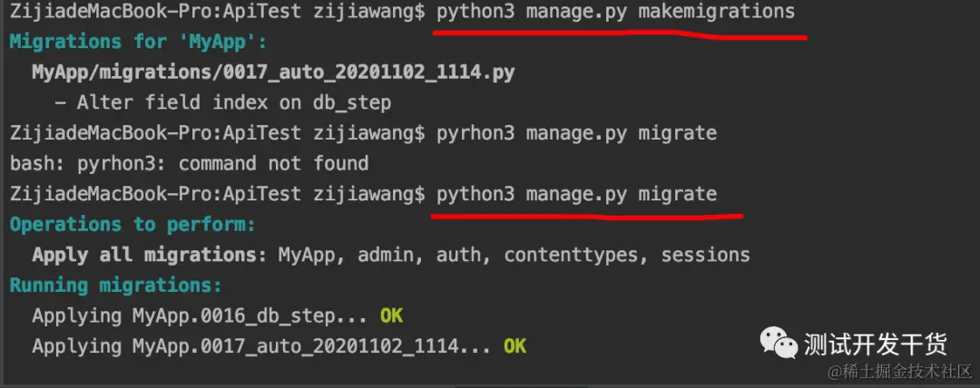Click the first 'ZijiadeMacBook-Pro:ApiTest zijiawang$' prompt
This screenshot has width=980, height=388.
pyautogui.click(x=217, y=12)
